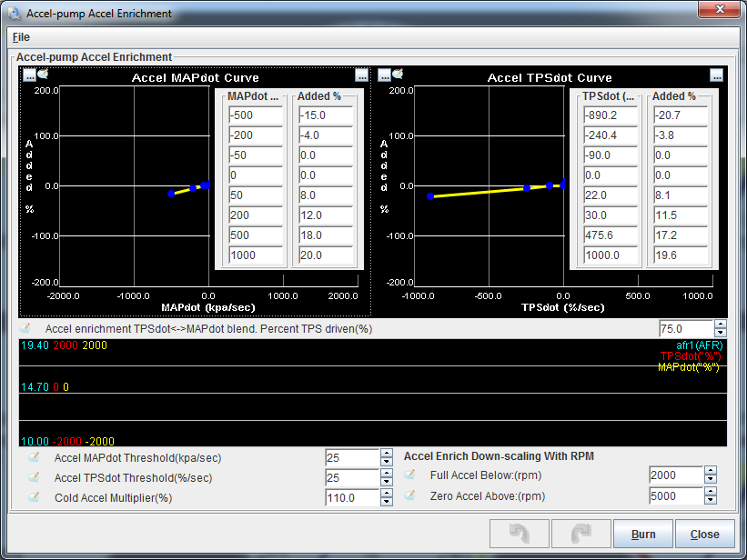Screen dimensions: 747x560
Task: Open the File menu
Action: [21, 37]
